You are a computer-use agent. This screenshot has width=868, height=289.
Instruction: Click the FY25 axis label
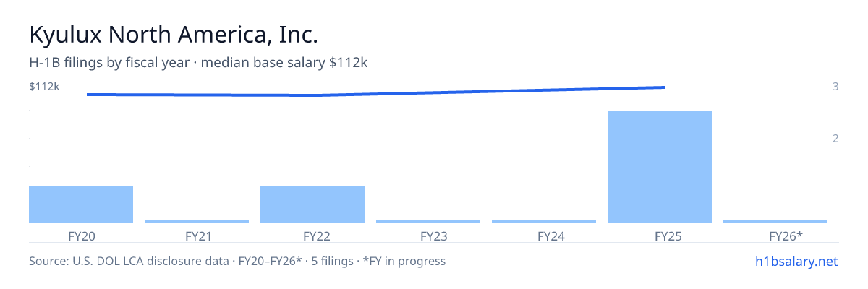click(660, 236)
